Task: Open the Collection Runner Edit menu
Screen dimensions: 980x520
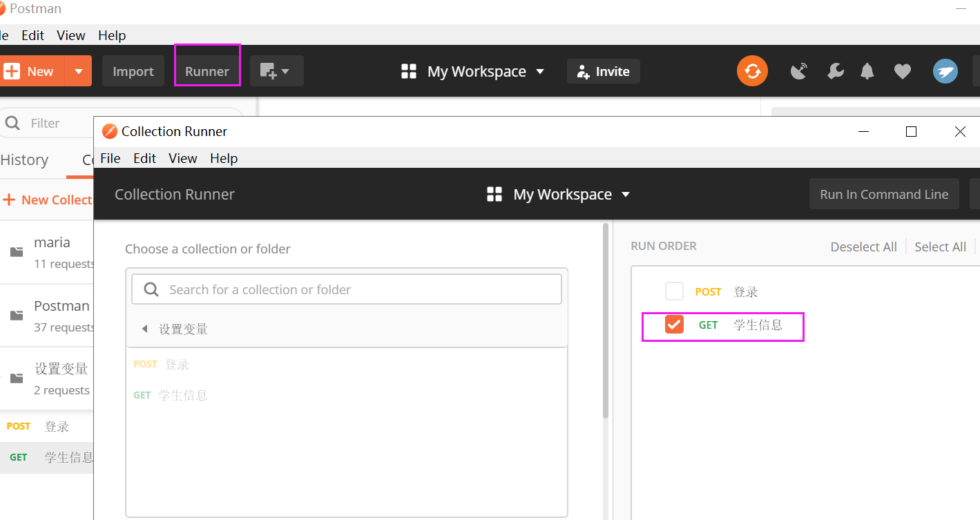Action: [144, 158]
